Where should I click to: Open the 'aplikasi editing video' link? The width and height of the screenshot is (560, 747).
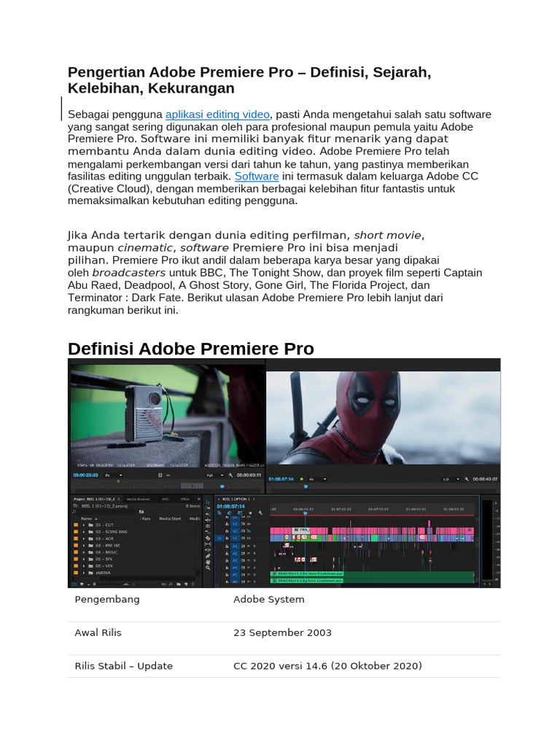[x=217, y=115]
